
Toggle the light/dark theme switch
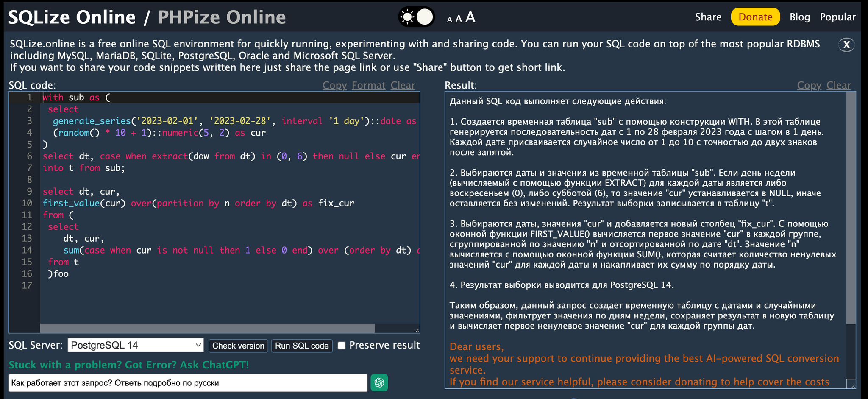pos(417,17)
